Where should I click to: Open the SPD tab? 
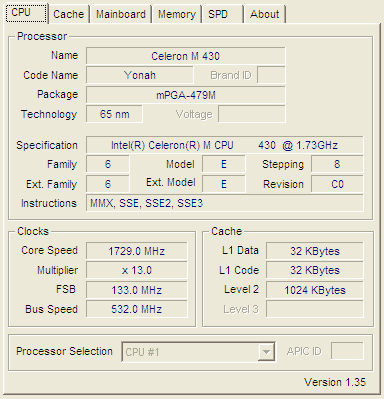(223, 14)
